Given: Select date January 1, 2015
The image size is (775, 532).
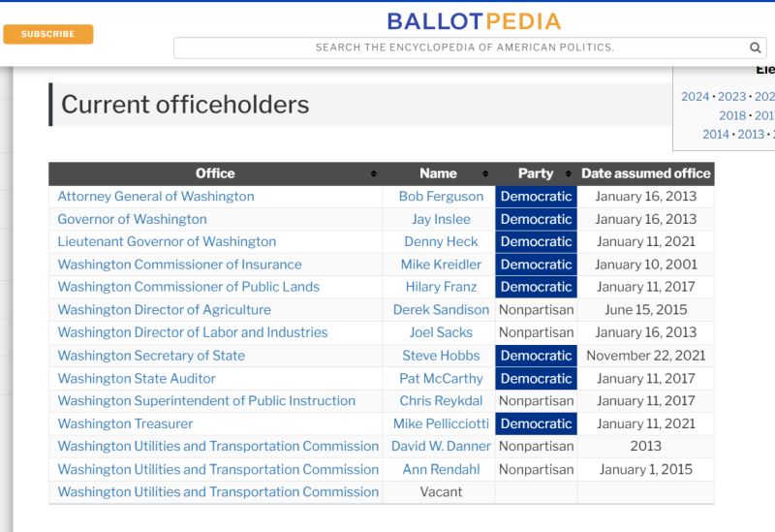Looking at the screenshot, I should click(x=645, y=469).
